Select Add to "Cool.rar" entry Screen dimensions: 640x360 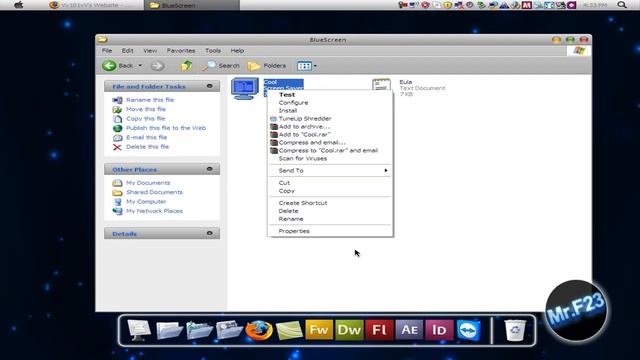click(x=330, y=134)
